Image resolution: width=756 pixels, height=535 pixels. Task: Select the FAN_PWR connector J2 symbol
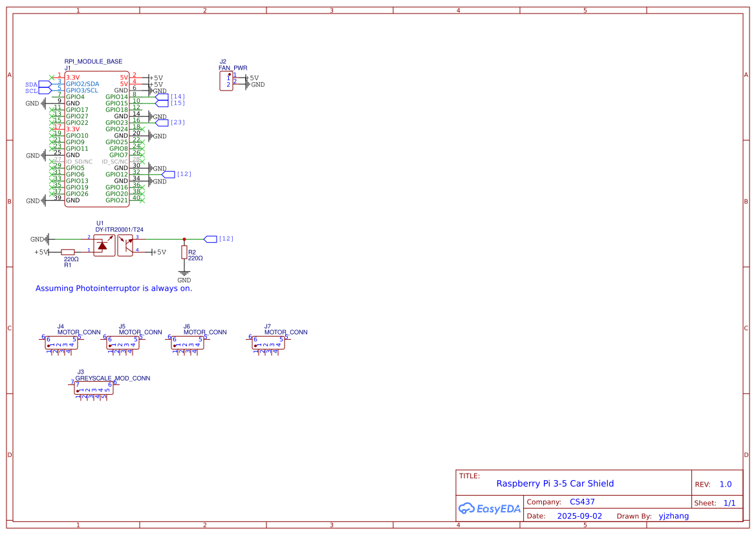point(227,80)
